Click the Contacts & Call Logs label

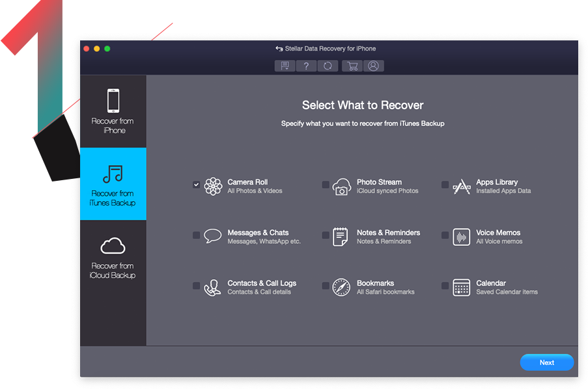coord(262,283)
